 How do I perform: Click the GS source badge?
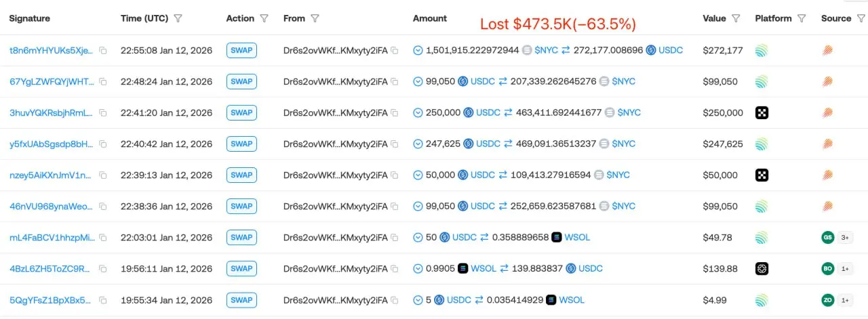coord(827,237)
